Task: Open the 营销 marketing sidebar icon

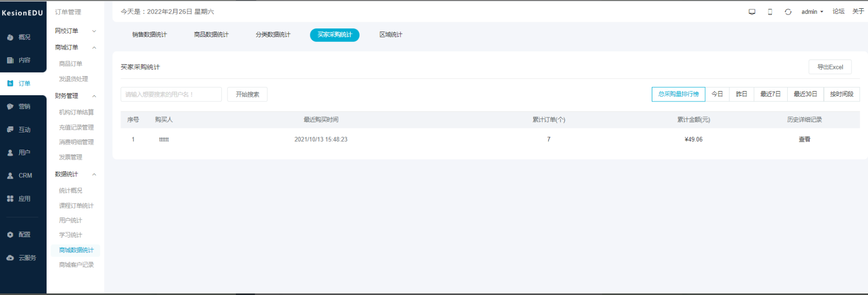Action: [10, 107]
